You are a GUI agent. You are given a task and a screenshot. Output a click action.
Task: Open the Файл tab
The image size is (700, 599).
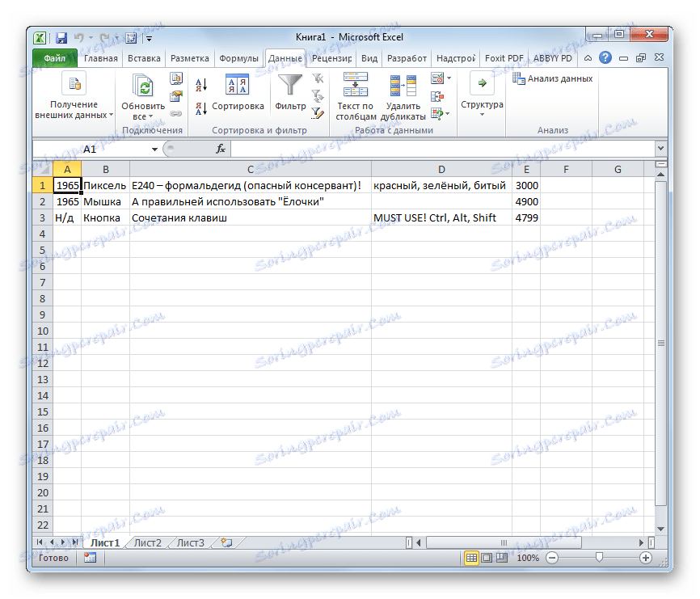click(55, 58)
